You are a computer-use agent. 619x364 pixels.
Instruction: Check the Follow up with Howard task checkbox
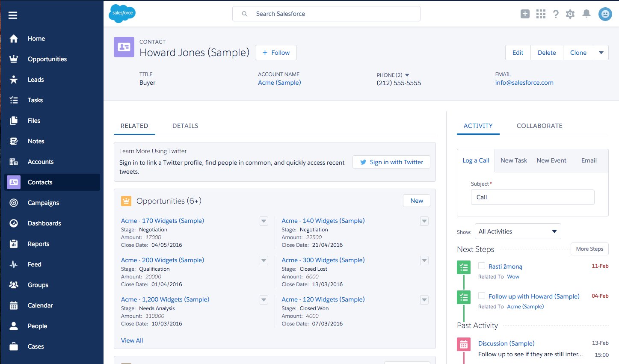[x=482, y=296]
